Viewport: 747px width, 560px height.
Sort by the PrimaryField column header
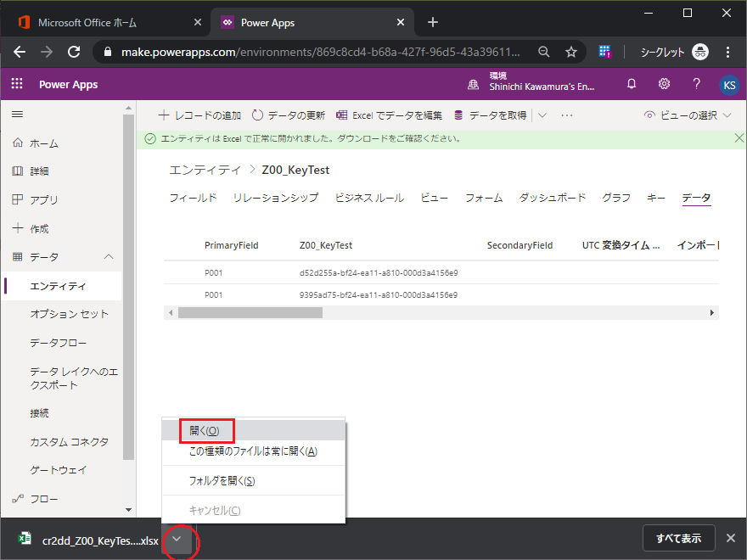pos(232,245)
